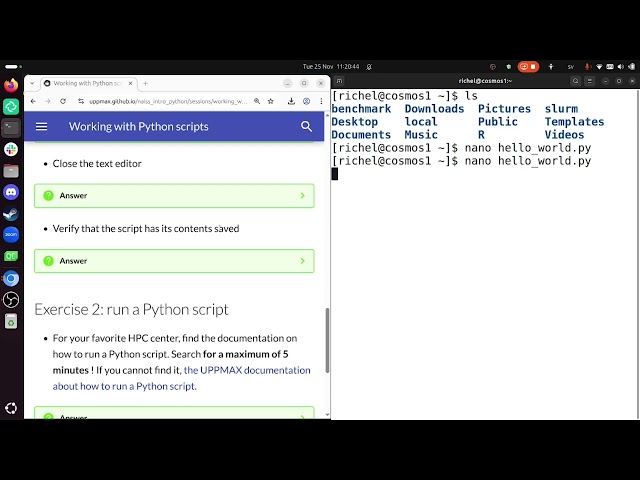
Task: Click the about how to run a Python script link
Action: 124,386
